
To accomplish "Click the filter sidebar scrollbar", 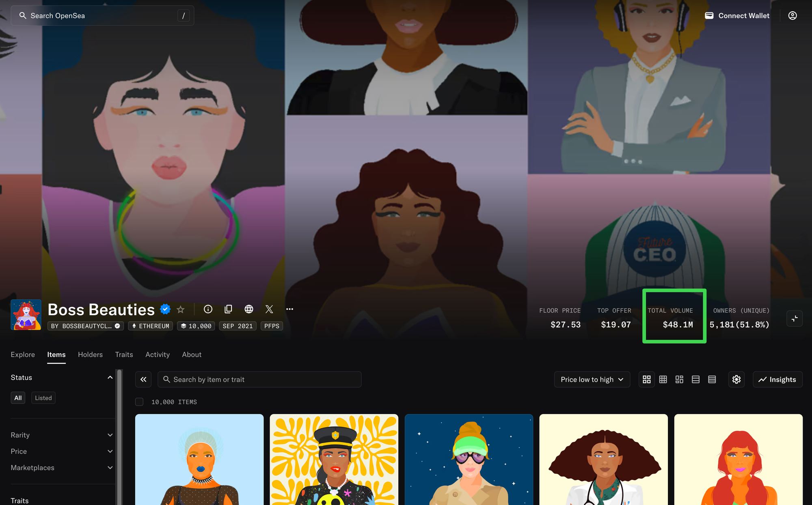I will 119,437.
